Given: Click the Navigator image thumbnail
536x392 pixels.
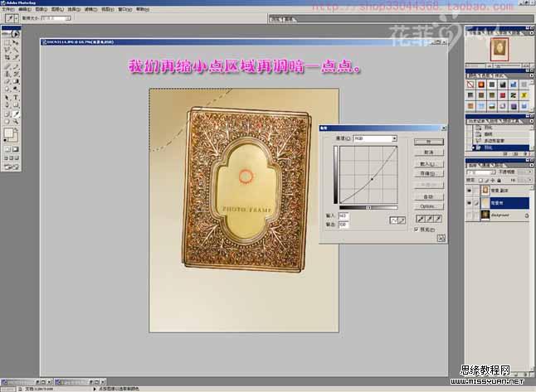Looking at the screenshot, I should click(499, 49).
